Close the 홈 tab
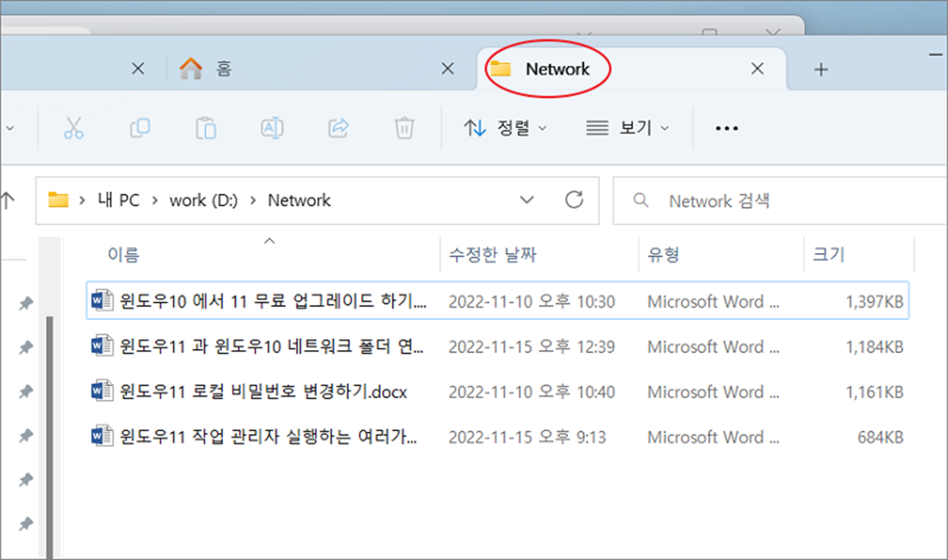This screenshot has height=560, width=948. coord(447,69)
